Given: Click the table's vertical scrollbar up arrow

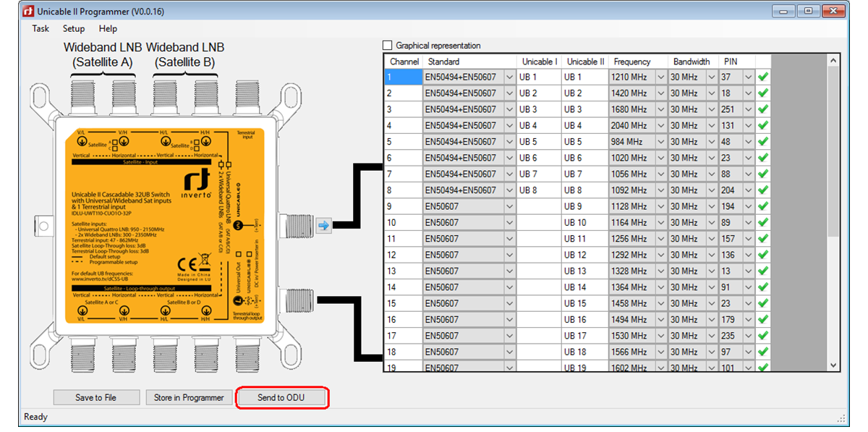Looking at the screenshot, I should coord(833,60).
